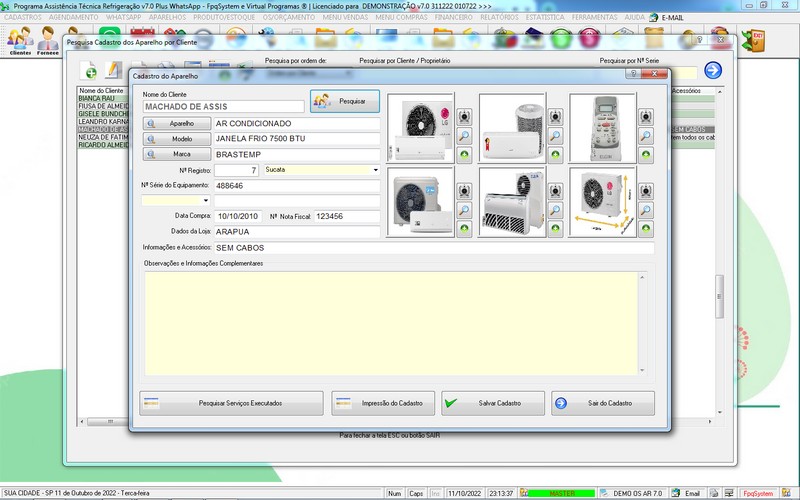Click the Aparelho lookup button
Screen dimensions: 800x500
coord(176,123)
